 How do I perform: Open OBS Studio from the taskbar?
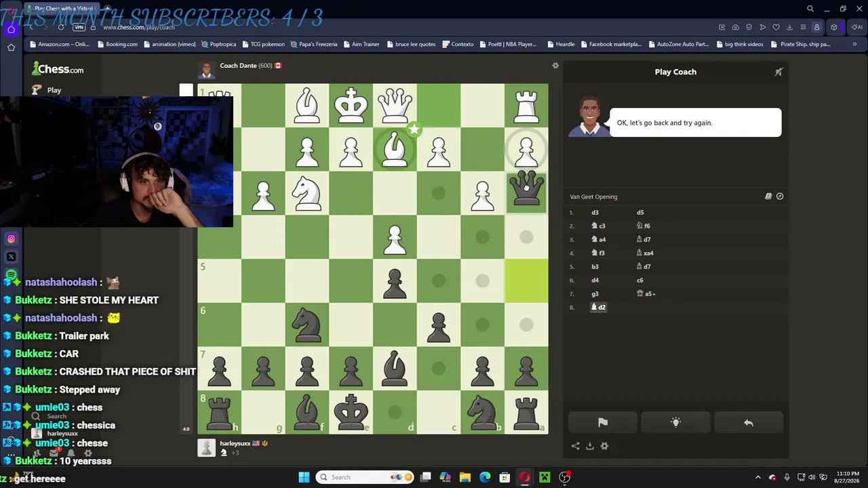click(x=564, y=477)
